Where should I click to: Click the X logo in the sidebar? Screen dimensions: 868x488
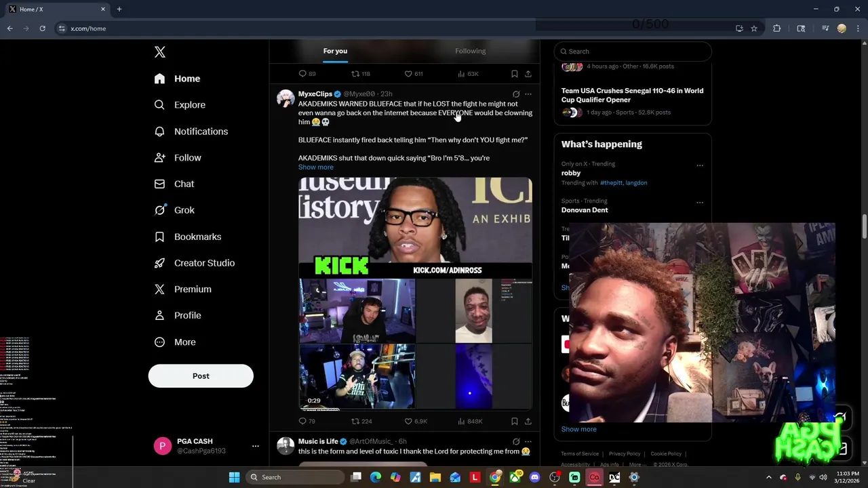pos(160,52)
